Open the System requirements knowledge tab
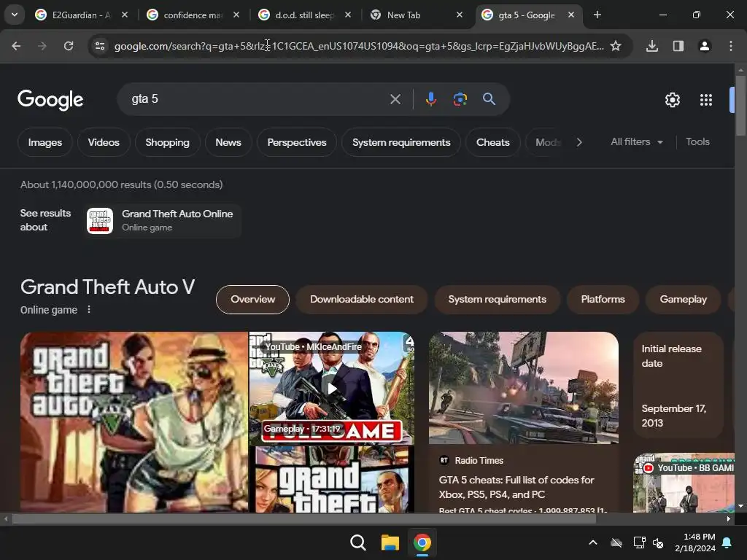 pyautogui.click(x=497, y=299)
